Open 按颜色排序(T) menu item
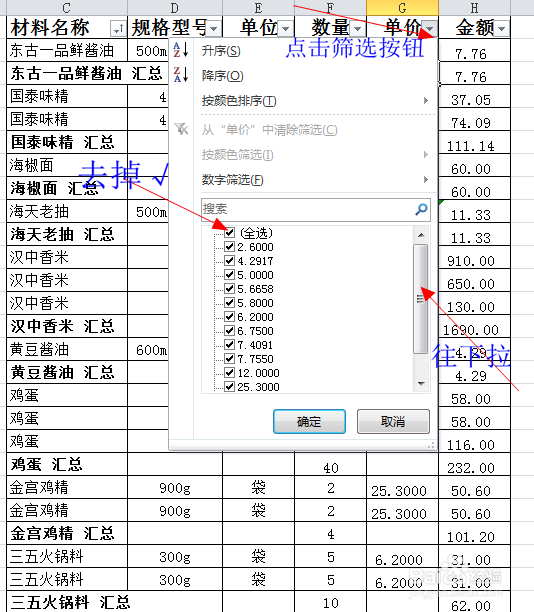534x612 pixels. pos(239,101)
